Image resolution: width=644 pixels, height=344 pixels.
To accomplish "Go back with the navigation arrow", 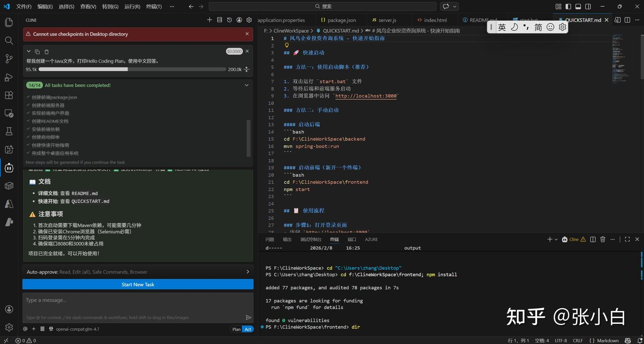I will click(x=191, y=6).
